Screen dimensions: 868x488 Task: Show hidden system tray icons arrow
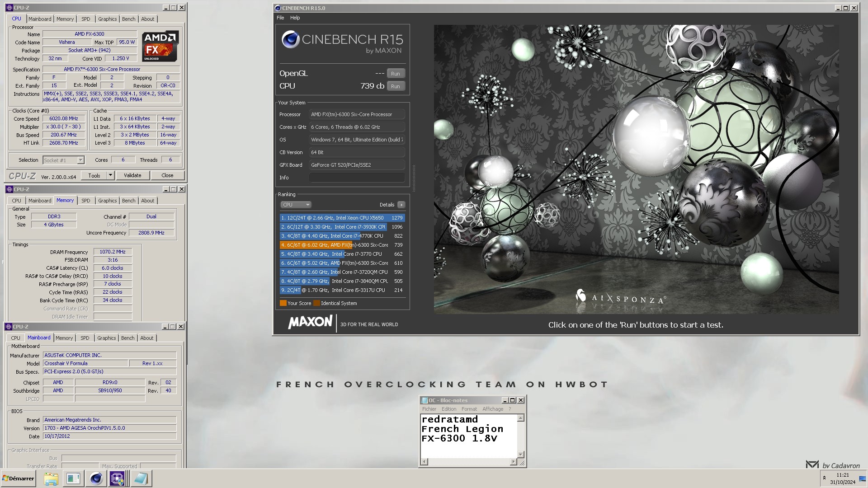click(x=824, y=478)
